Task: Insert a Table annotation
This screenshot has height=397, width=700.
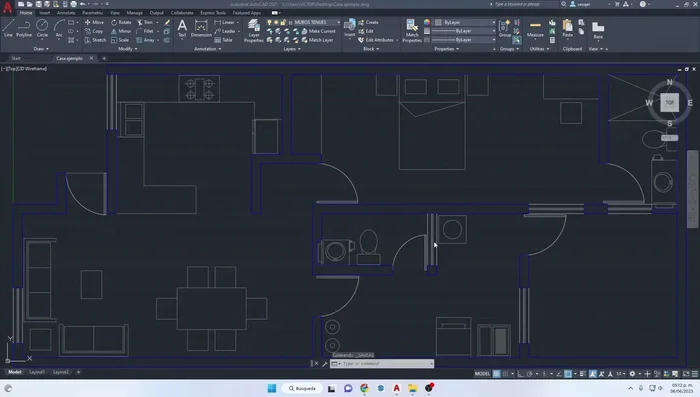Action: [224, 40]
